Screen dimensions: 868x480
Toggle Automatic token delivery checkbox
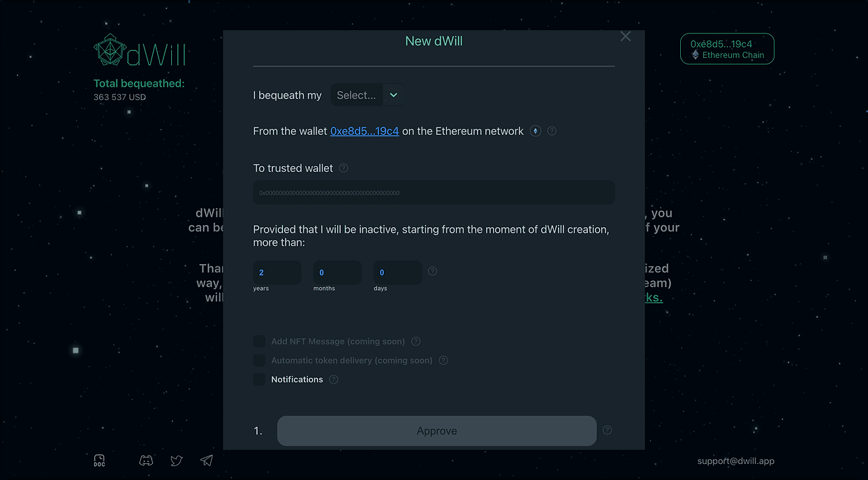tap(259, 361)
